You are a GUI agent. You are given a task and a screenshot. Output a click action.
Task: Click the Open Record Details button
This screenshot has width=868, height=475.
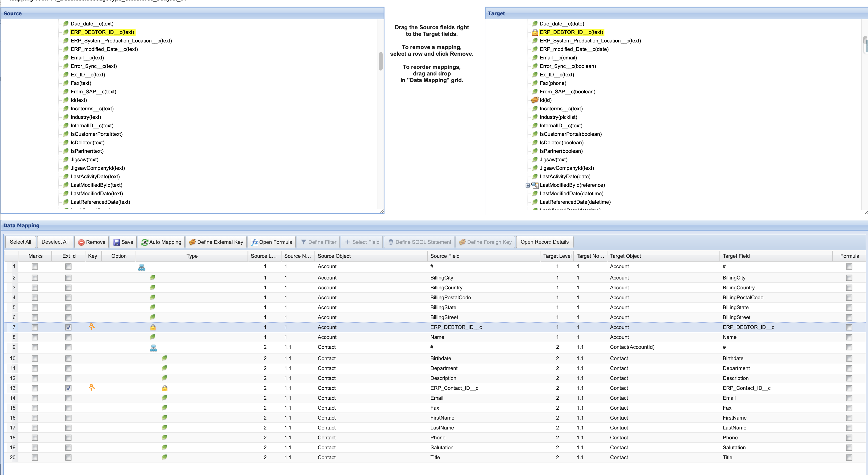pos(544,242)
